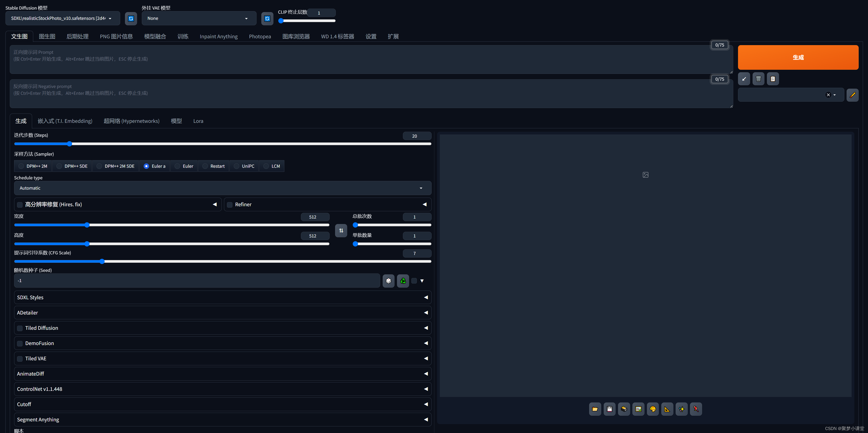Enable the Hires. fix checkbox
Image resolution: width=868 pixels, height=433 pixels.
pyautogui.click(x=20, y=205)
